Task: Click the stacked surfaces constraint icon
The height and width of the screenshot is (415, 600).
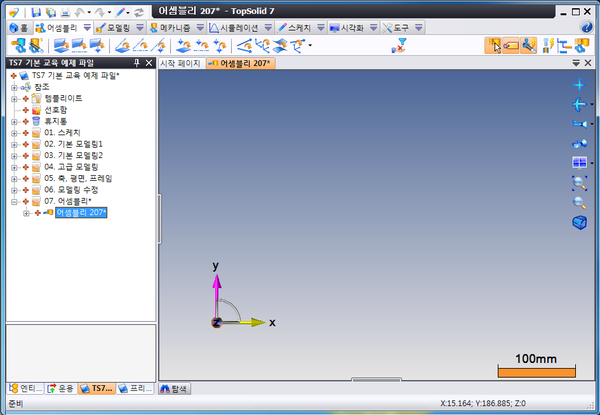Action: 280,46
